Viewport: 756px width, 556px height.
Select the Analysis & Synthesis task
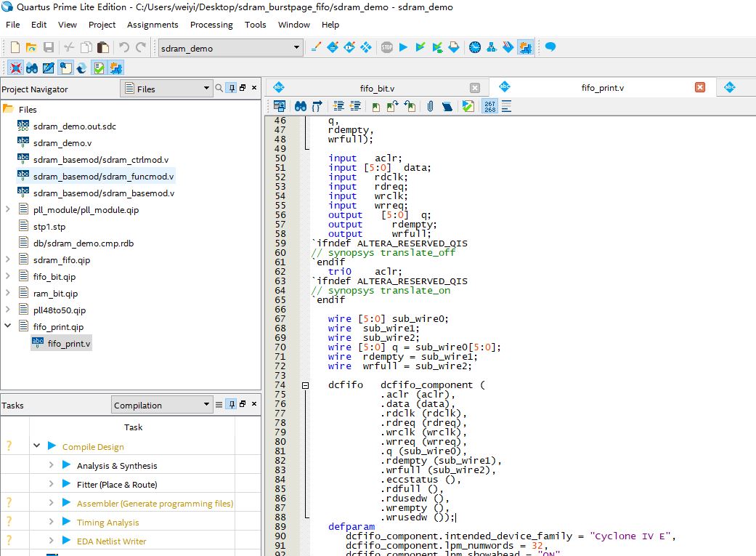pyautogui.click(x=116, y=466)
